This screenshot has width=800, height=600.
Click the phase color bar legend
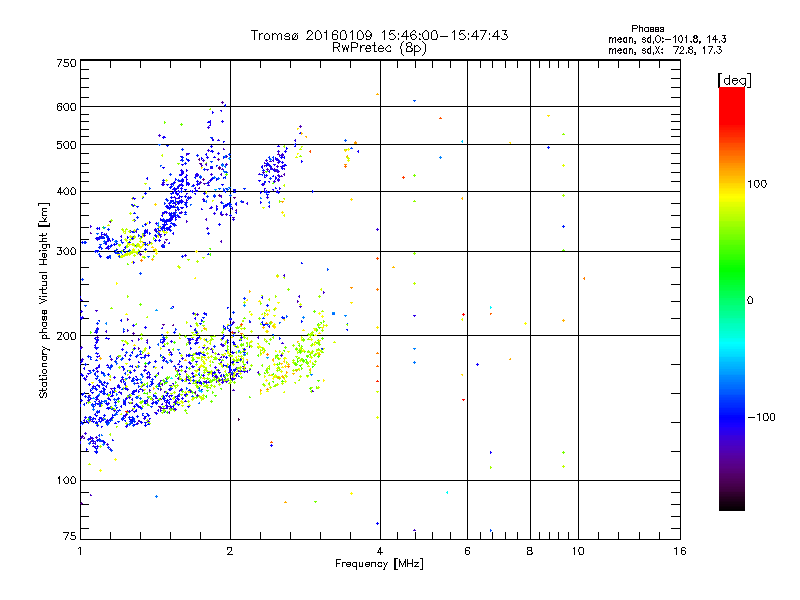tap(732, 298)
